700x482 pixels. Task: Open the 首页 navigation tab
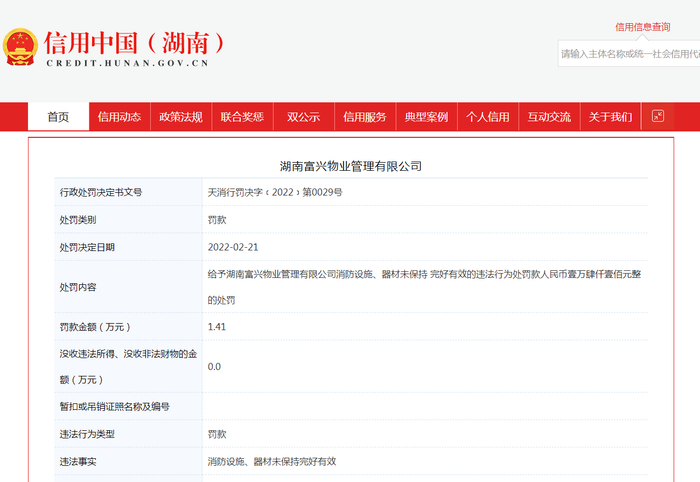[x=58, y=117]
